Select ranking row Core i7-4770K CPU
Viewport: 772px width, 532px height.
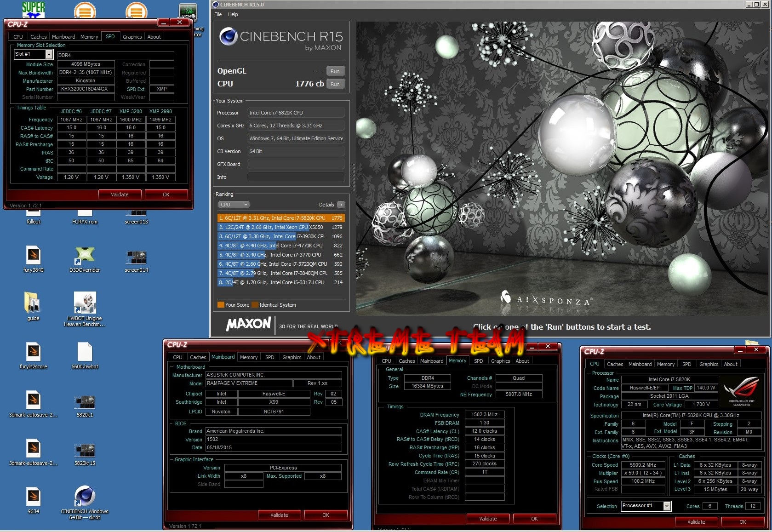(x=280, y=246)
